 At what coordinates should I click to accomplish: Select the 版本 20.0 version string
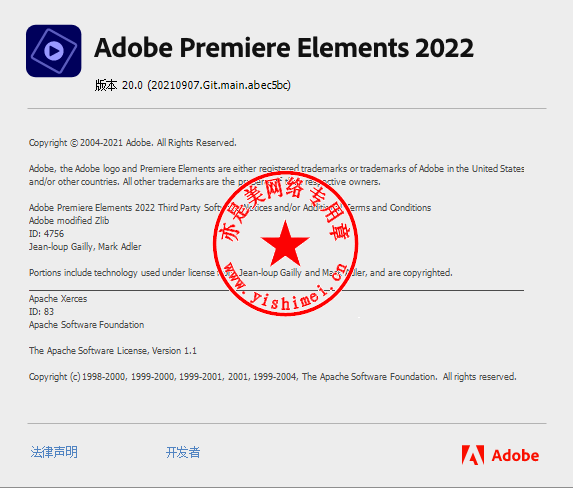[193, 85]
